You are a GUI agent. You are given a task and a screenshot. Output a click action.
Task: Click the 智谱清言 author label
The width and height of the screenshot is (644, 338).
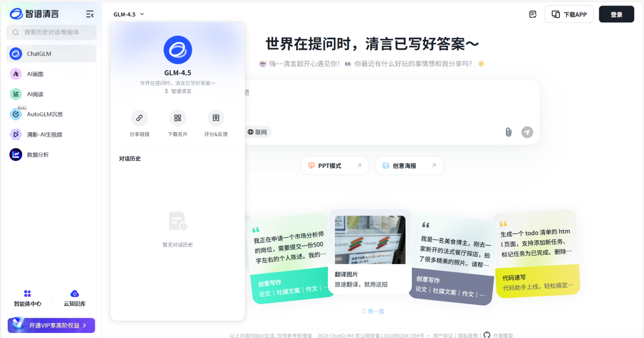(x=178, y=91)
